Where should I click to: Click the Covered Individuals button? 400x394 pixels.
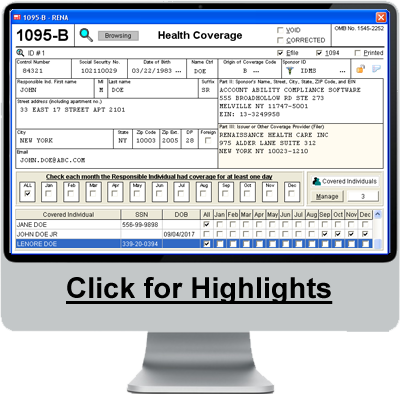pos(344,181)
